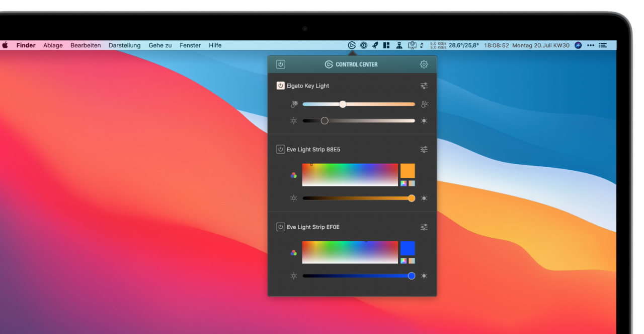Click RGB color mode icon for Light Strip EF0E
This screenshot has width=644, height=334.
click(x=294, y=253)
